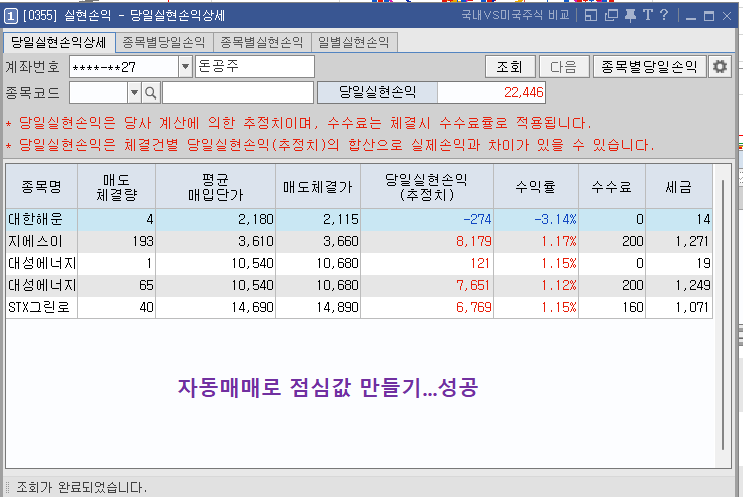Click the 매도체결가 column header

(x=318, y=187)
